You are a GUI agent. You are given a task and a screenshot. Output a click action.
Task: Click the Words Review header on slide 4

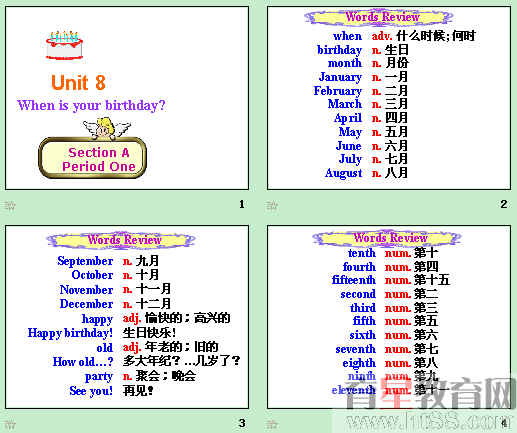pyautogui.click(x=387, y=238)
